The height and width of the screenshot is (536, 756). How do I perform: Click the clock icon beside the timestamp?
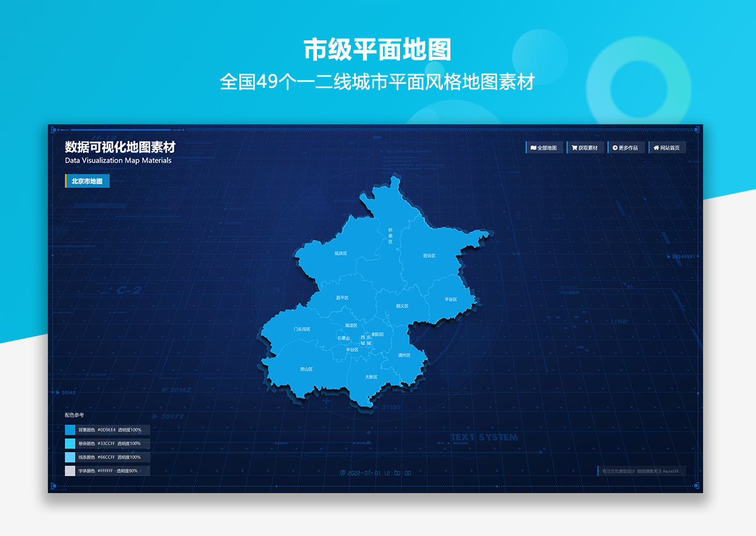coord(342,472)
